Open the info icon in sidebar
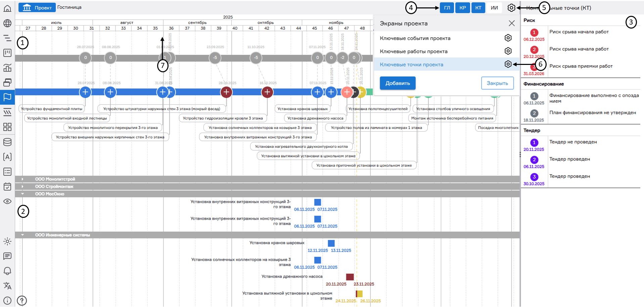Viewport: 644px width, 307px height. 7,301
